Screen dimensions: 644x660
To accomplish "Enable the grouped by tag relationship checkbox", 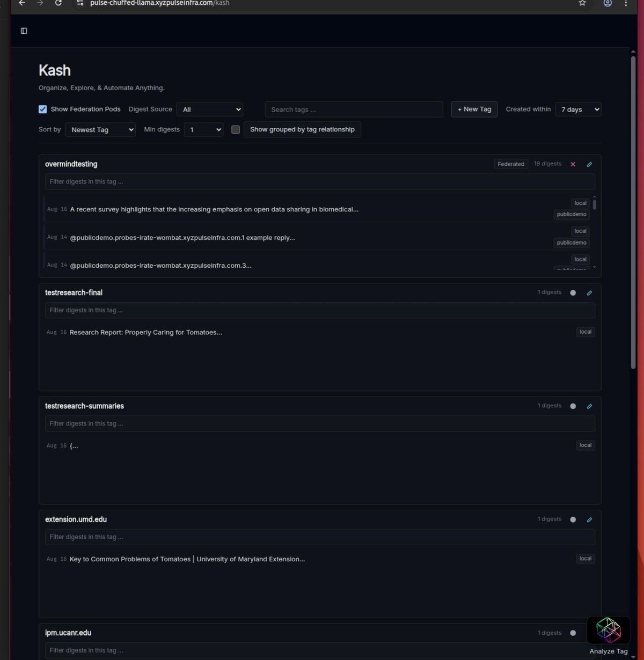I will (x=235, y=129).
